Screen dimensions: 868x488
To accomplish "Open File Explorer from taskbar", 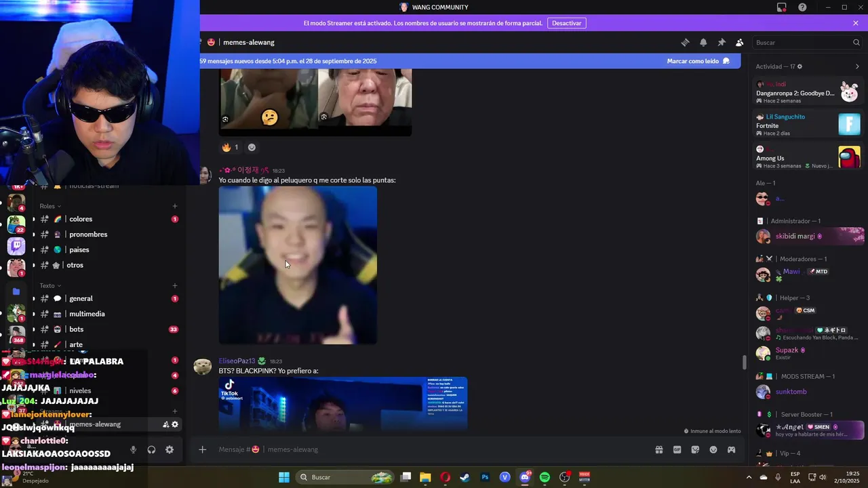I will click(425, 477).
